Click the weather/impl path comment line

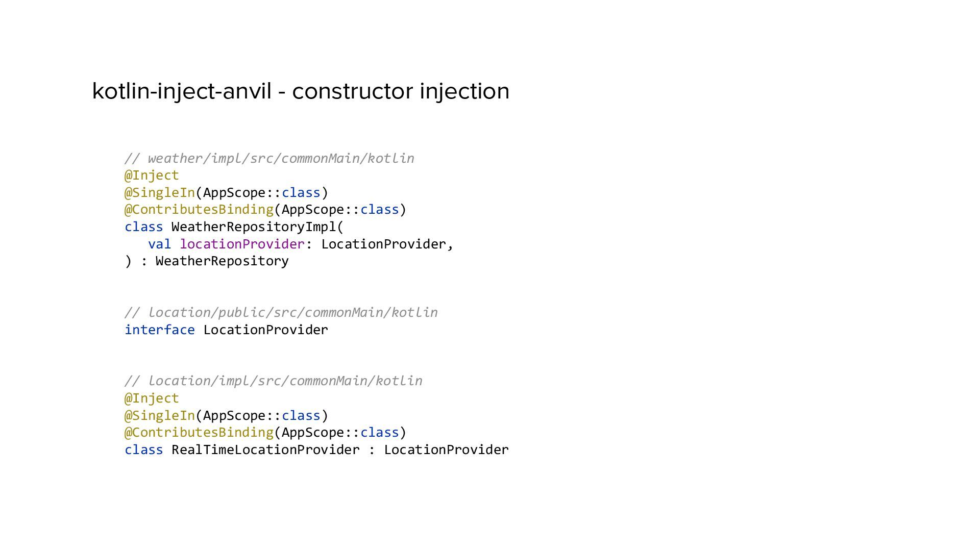coord(269,158)
